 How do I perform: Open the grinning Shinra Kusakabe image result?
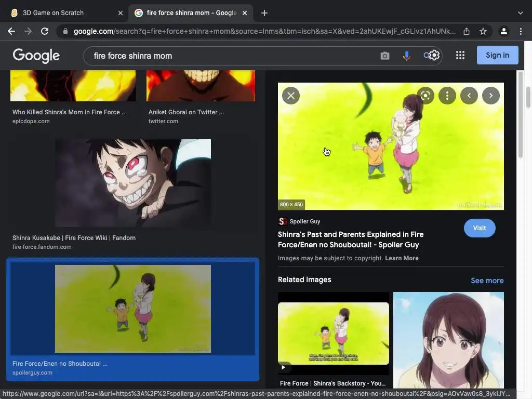pos(133,183)
